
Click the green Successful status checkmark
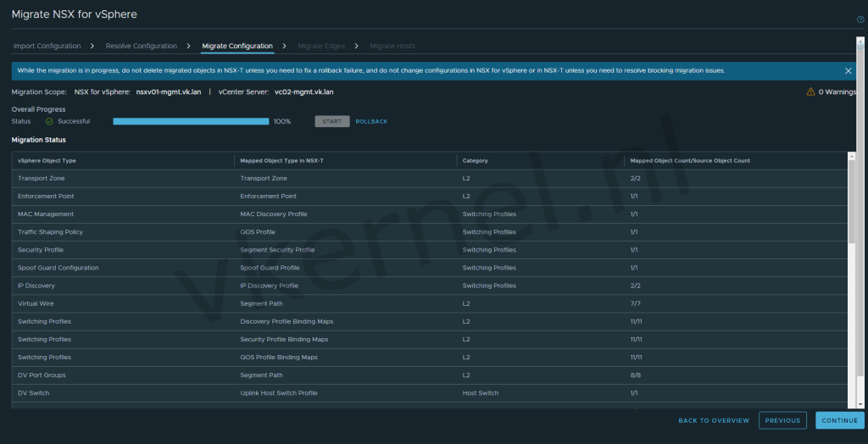click(49, 121)
